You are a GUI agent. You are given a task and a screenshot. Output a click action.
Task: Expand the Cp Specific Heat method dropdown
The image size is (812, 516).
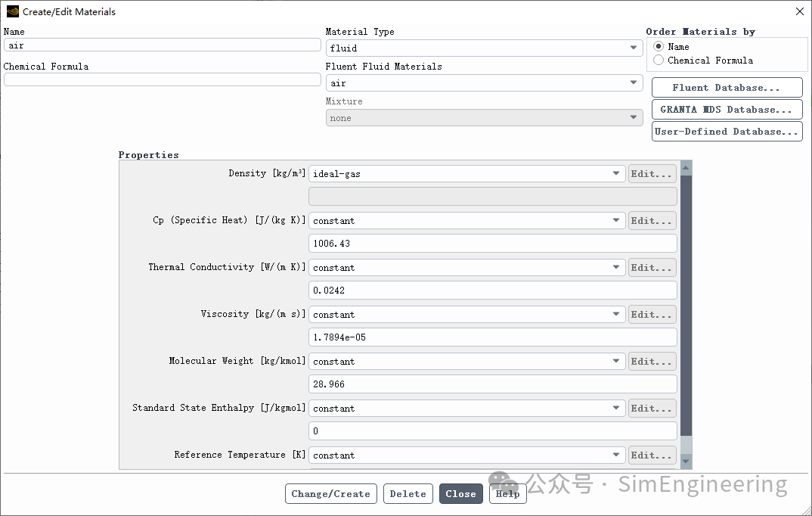tap(466, 220)
